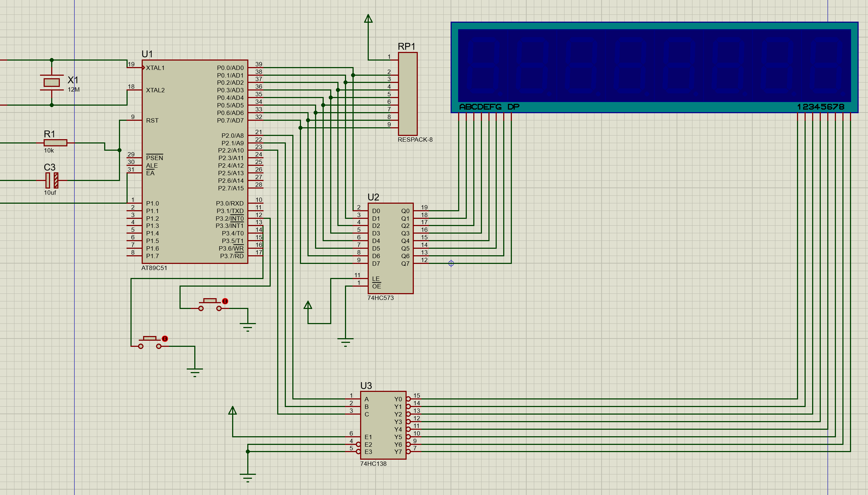Click the 'P3.2/INT0' pin label
Image resolution: width=868 pixels, height=495 pixels.
(230, 218)
